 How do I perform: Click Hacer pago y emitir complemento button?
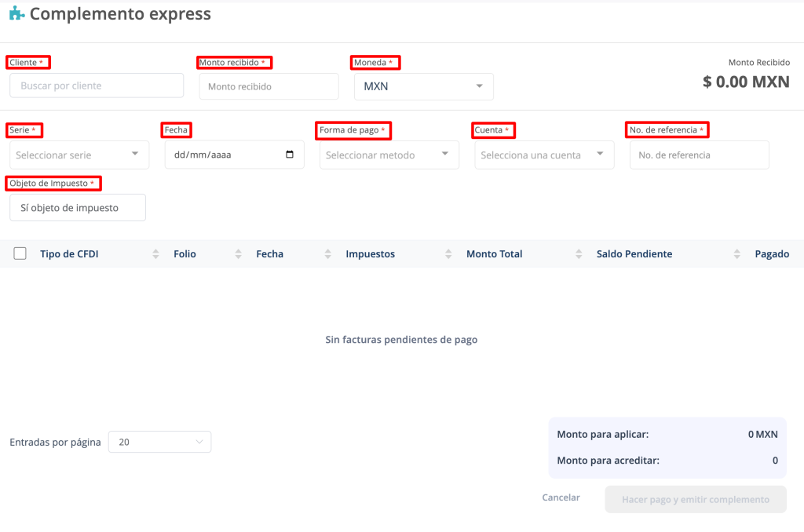click(696, 499)
